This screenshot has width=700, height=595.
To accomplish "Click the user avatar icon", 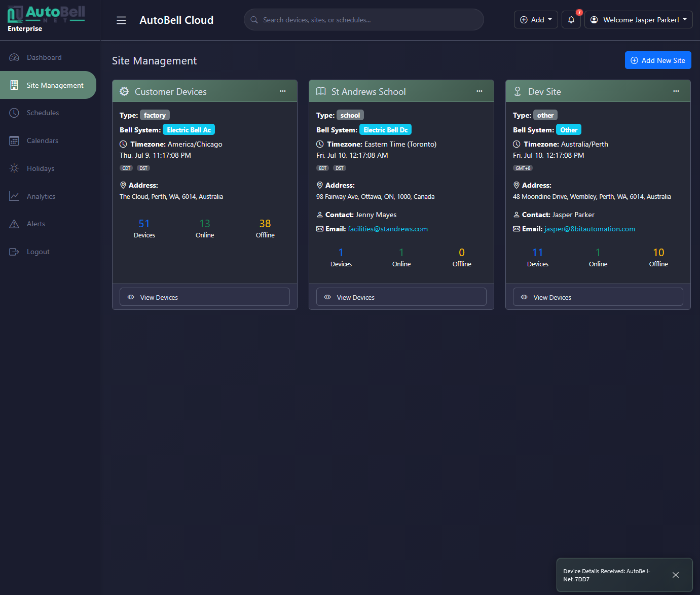I will coord(594,20).
